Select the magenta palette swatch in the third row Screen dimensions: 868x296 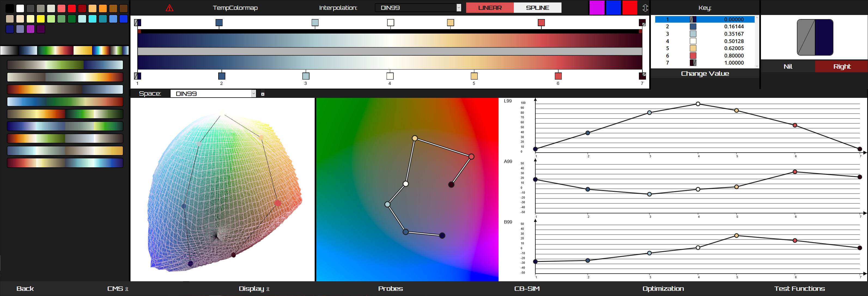[31, 29]
